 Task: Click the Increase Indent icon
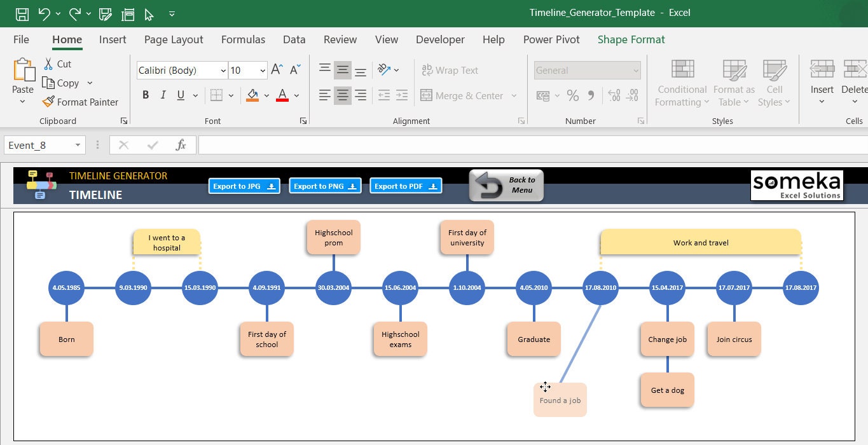(402, 95)
